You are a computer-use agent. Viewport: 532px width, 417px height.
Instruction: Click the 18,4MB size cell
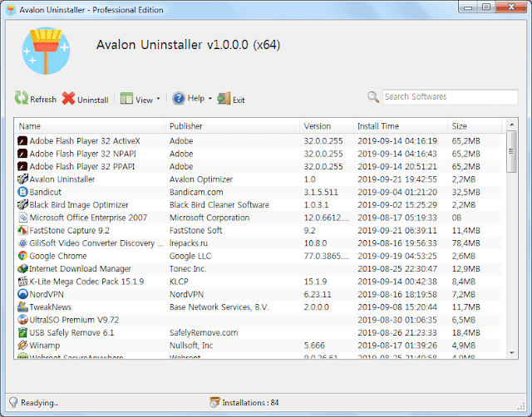coord(465,332)
